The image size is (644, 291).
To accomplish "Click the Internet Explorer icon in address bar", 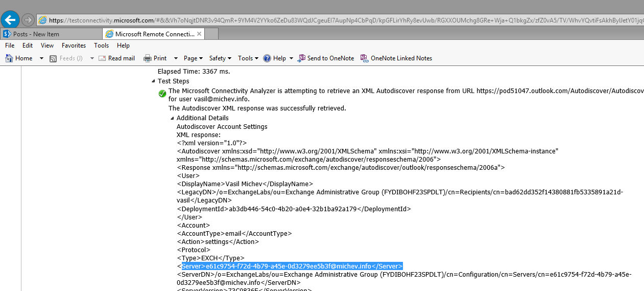I will (x=43, y=20).
